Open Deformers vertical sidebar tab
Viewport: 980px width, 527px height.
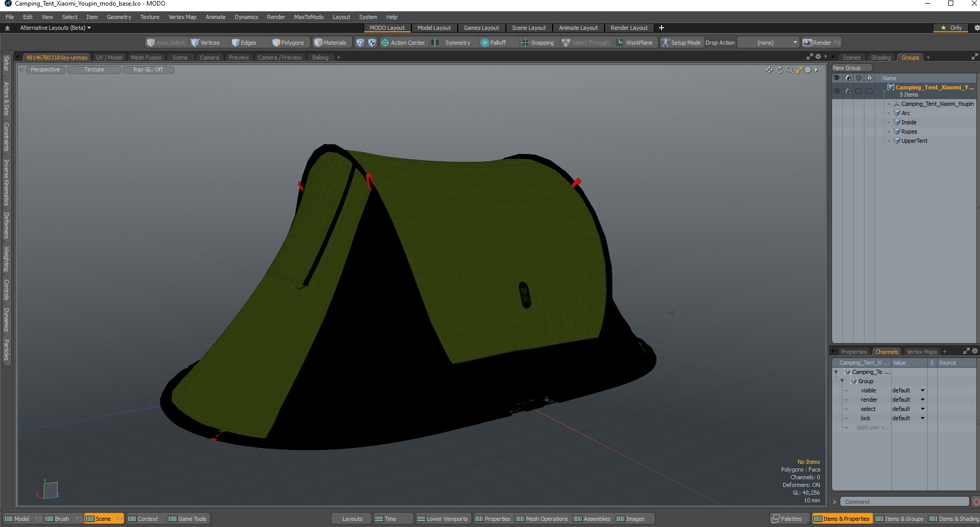pos(6,225)
